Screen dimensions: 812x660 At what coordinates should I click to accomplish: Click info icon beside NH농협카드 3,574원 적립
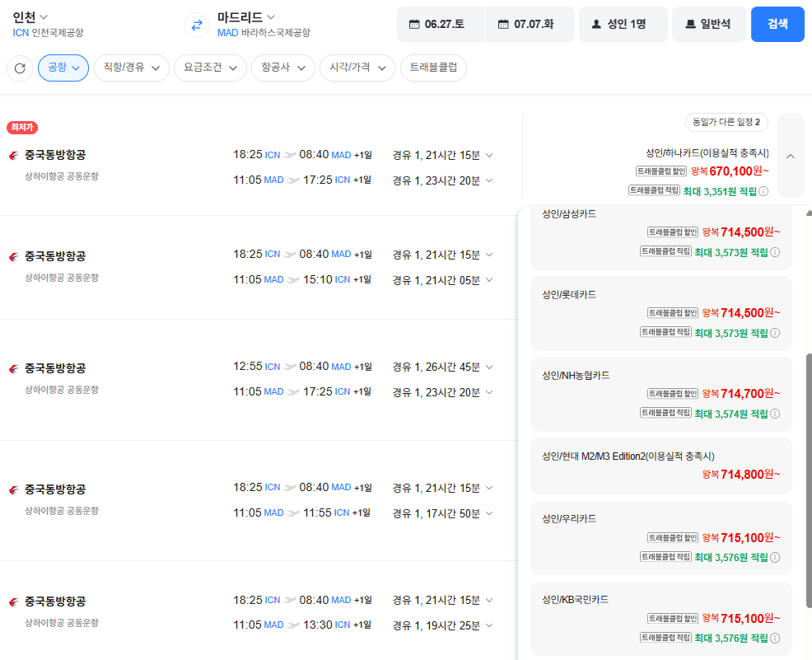click(775, 414)
